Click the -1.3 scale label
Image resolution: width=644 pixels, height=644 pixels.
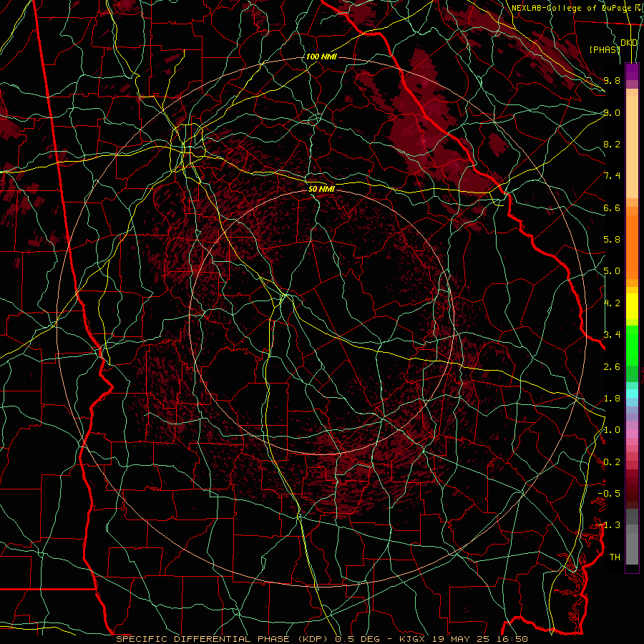(609, 525)
